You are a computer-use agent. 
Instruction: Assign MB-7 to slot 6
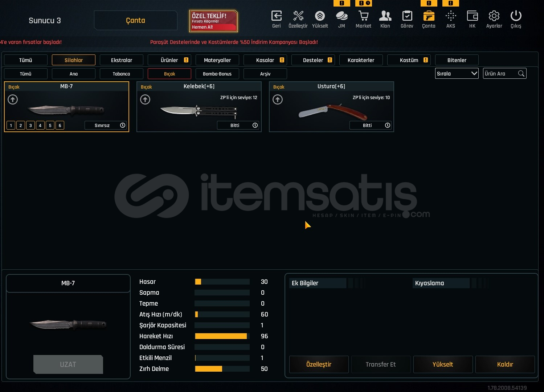[x=60, y=125]
